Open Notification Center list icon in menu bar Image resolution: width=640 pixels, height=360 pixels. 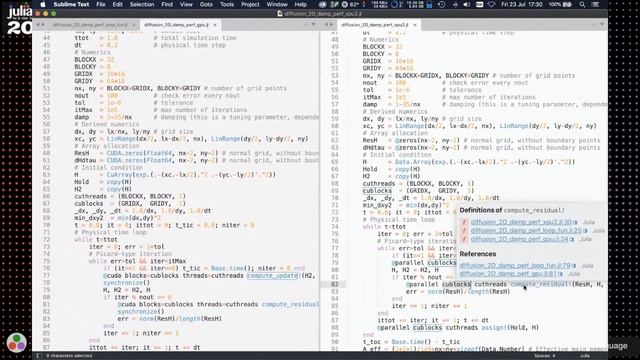596,4
